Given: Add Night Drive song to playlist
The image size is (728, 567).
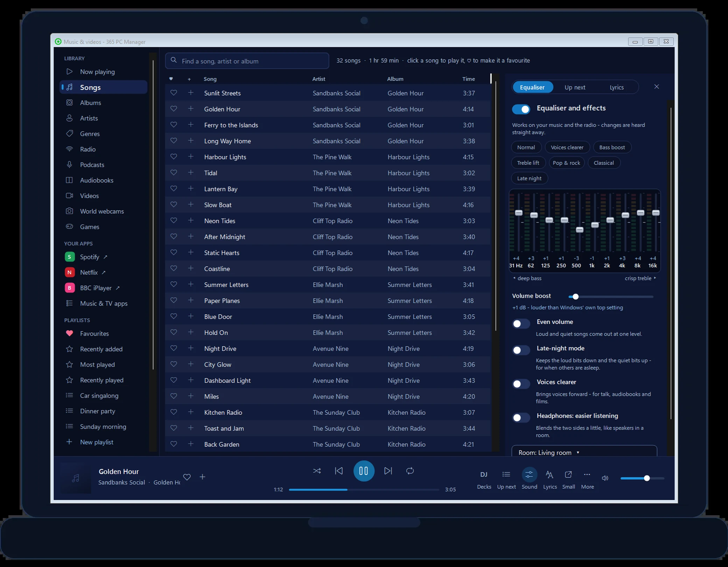Looking at the screenshot, I should tap(191, 348).
